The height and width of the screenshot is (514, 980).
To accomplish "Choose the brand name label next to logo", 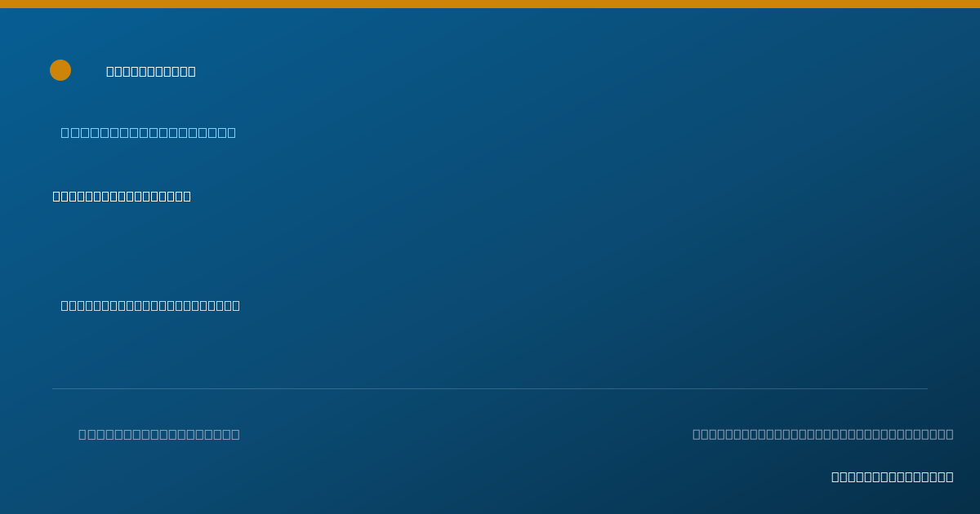I will [151, 71].
